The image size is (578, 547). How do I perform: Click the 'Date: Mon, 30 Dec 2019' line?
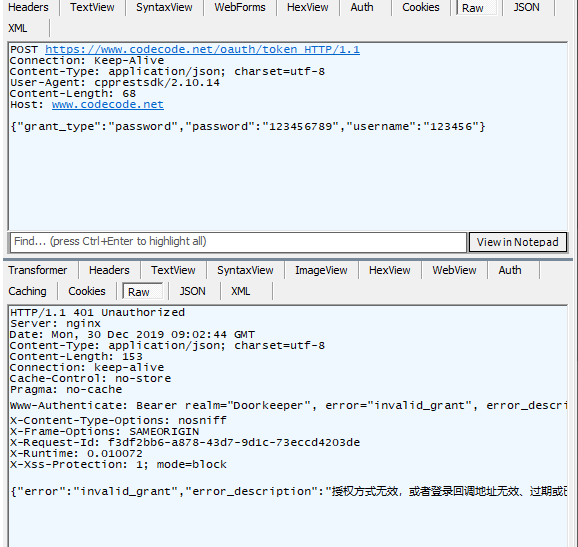[132, 335]
